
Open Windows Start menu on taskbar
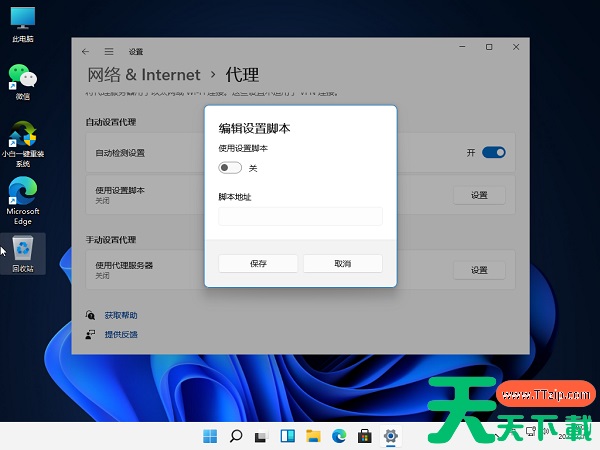coord(210,436)
